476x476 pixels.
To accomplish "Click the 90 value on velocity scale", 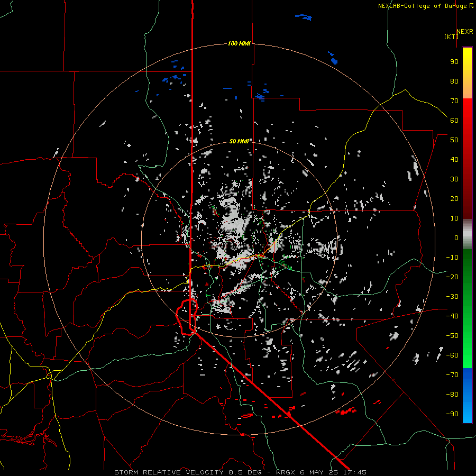I will click(x=454, y=62).
